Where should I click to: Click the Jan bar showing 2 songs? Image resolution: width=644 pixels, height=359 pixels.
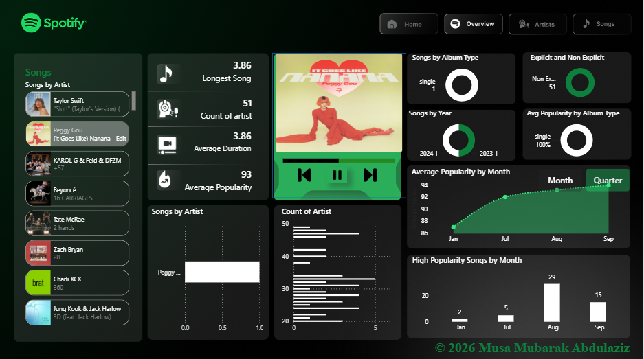click(460, 321)
